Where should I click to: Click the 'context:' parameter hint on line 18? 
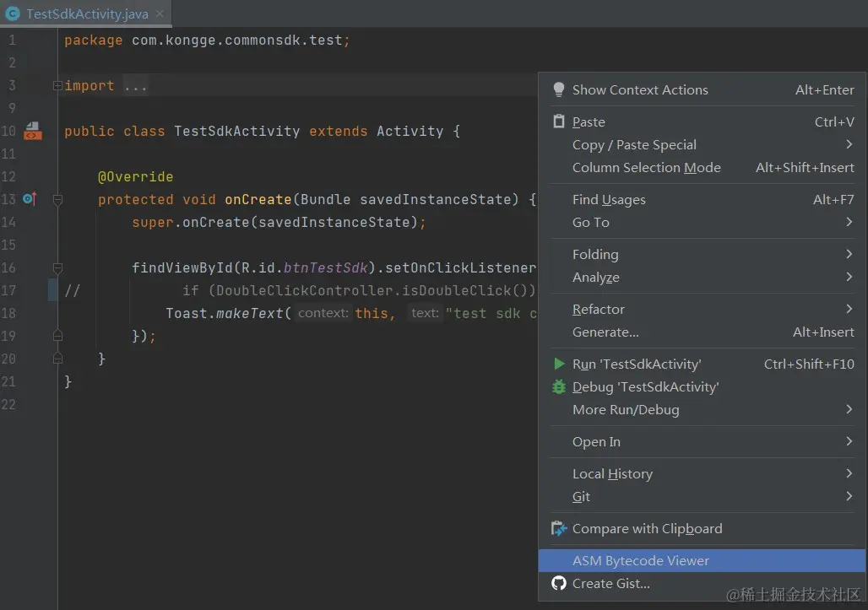tap(323, 313)
